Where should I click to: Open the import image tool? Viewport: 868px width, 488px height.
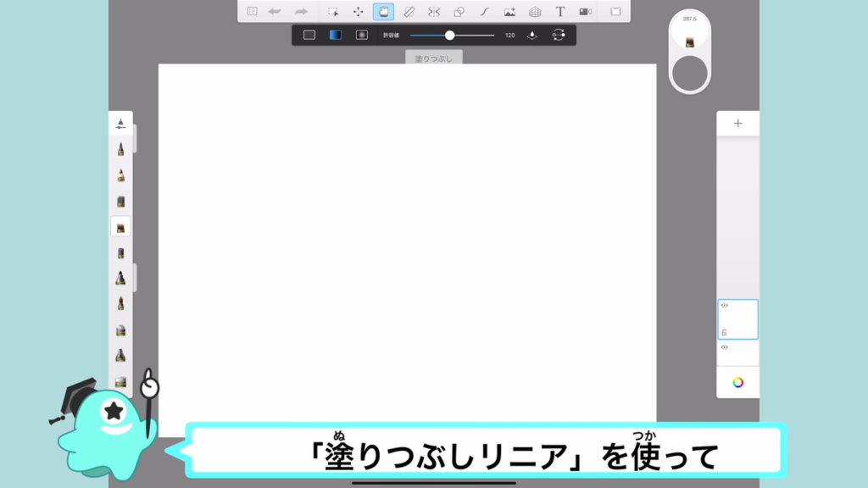click(x=509, y=12)
